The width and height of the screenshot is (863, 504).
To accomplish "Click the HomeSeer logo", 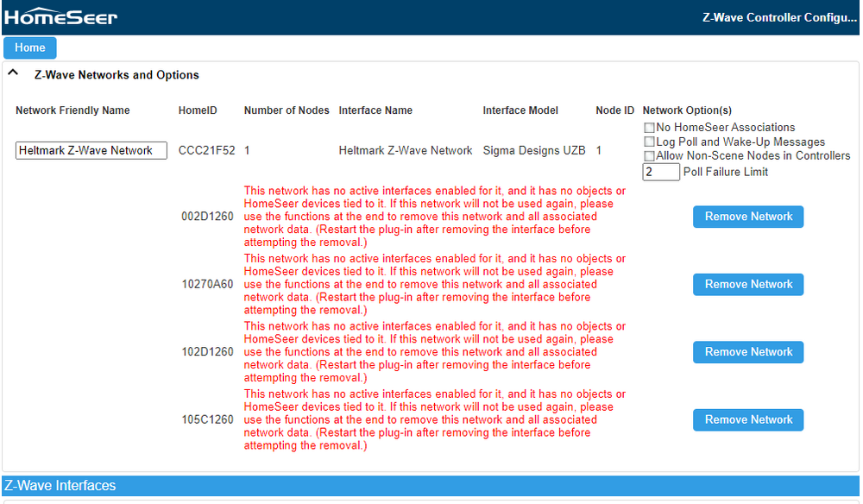I will (61, 17).
